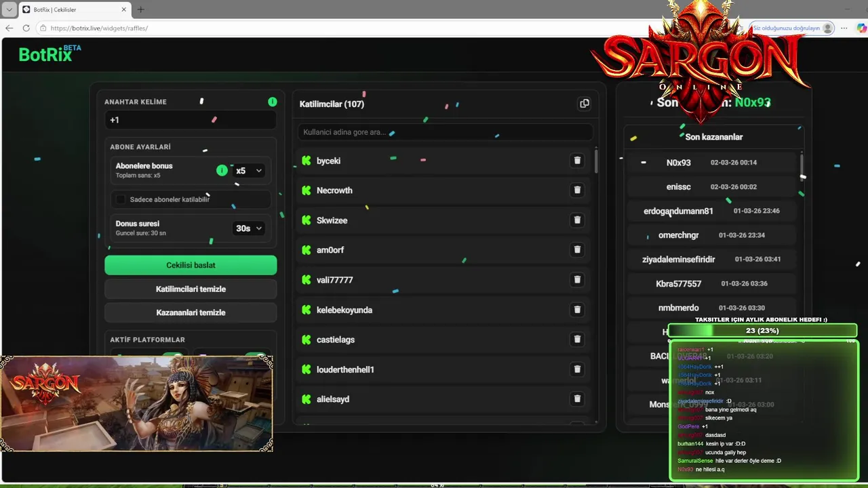Click the trash icon next to alielsayd
The image size is (868, 488).
point(577,399)
